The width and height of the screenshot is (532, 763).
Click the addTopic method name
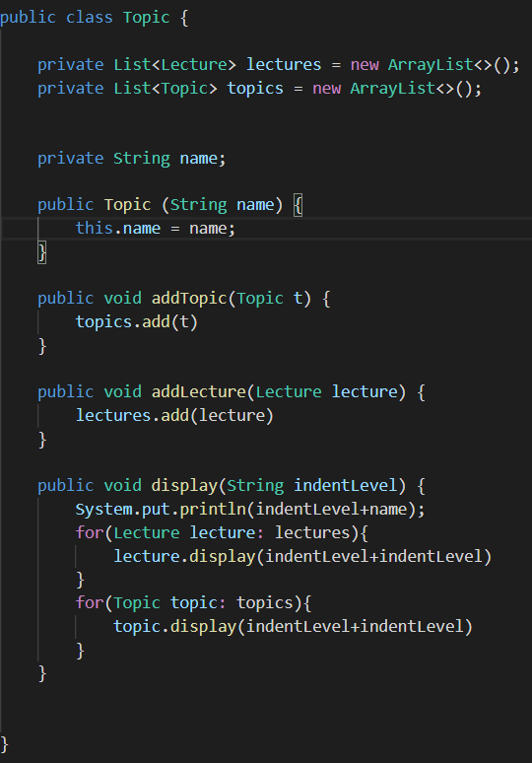[x=189, y=298]
